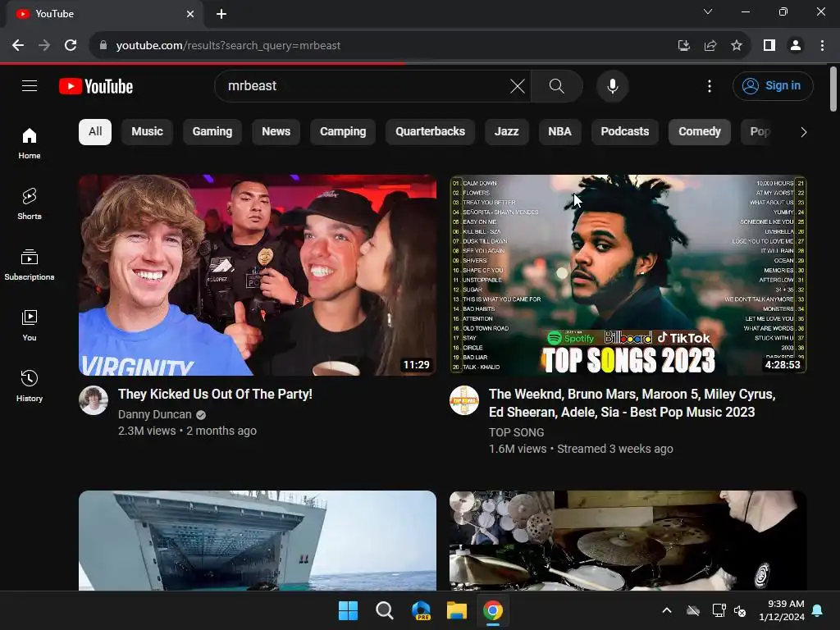The width and height of the screenshot is (840, 630).
Task: Click the magnifier search button
Action: coord(557,85)
